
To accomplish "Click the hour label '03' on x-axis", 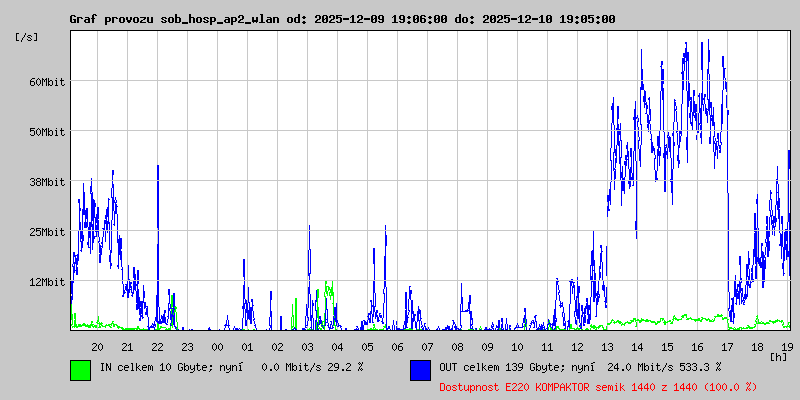I will pyautogui.click(x=307, y=347).
